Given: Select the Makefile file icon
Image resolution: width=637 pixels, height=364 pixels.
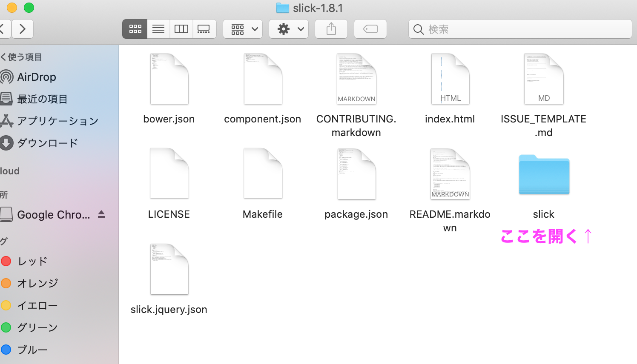Looking at the screenshot, I should click(x=263, y=173).
